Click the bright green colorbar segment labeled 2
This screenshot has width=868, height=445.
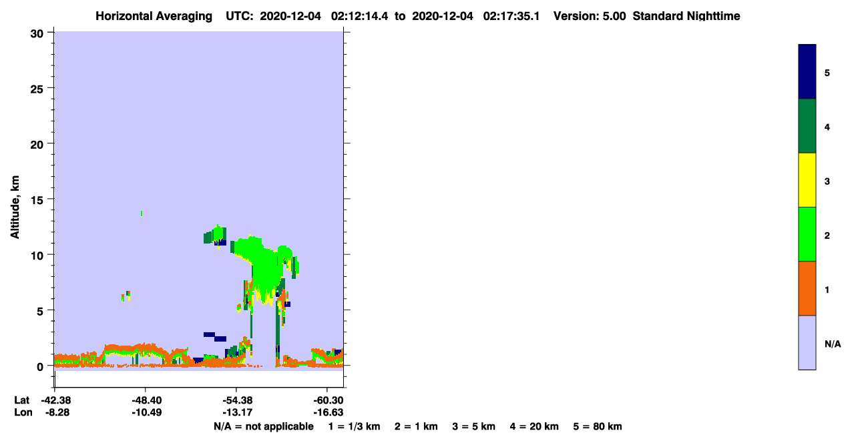point(807,234)
